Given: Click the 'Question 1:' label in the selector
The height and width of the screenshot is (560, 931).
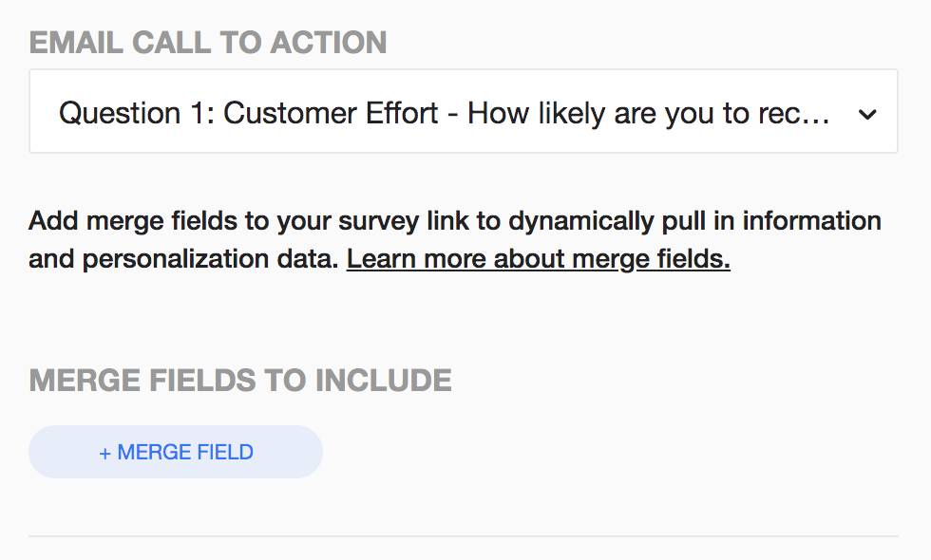Looking at the screenshot, I should pyautogui.click(x=137, y=113).
